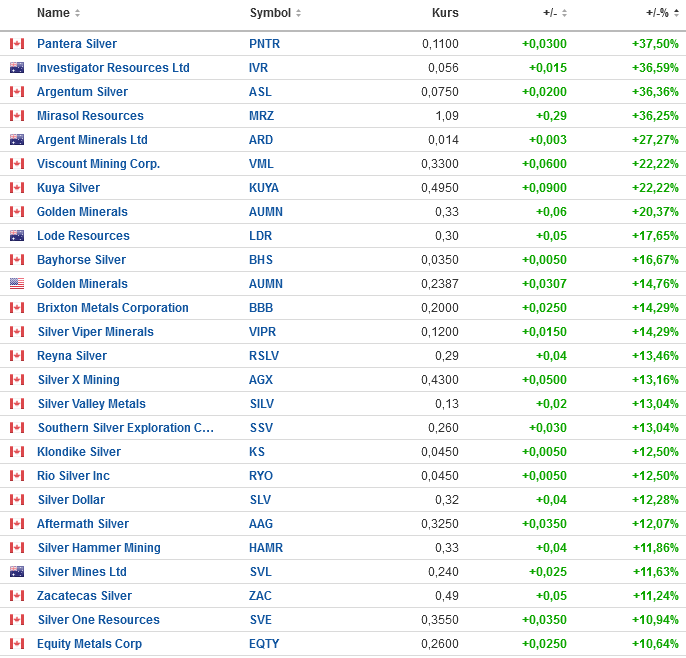Open Reyna Silver link

click(x=72, y=356)
